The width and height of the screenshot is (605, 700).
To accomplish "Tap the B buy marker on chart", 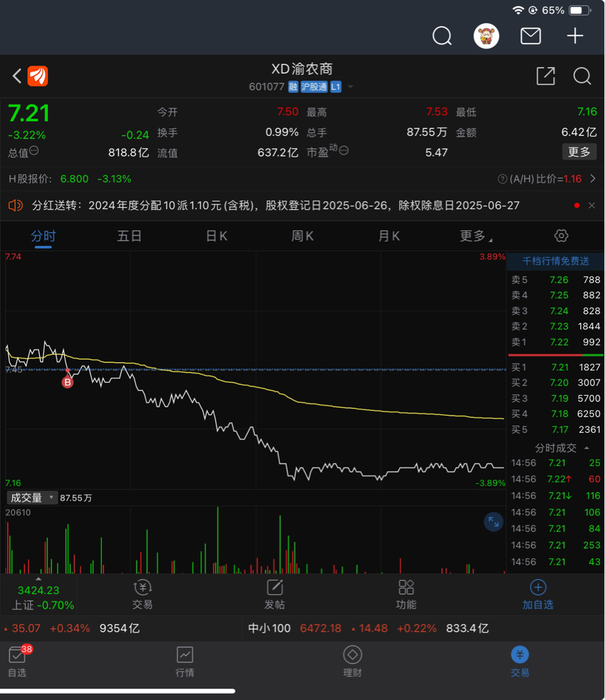I will pyautogui.click(x=68, y=383).
